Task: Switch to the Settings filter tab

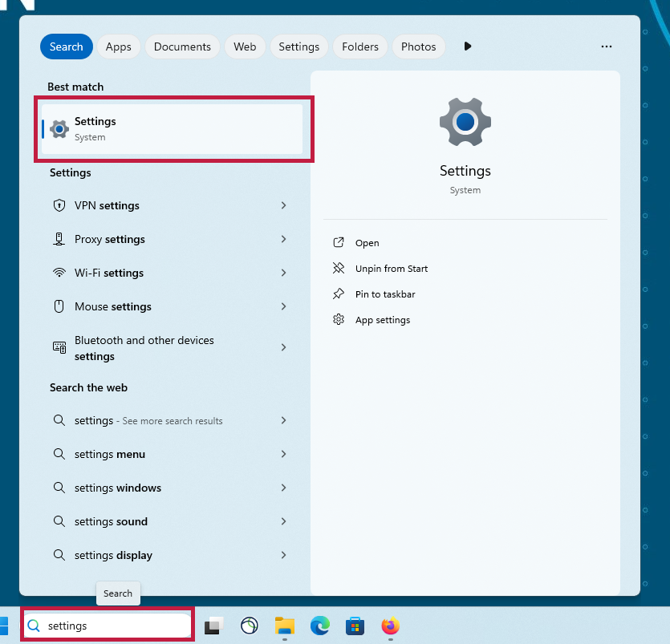Action: point(298,47)
